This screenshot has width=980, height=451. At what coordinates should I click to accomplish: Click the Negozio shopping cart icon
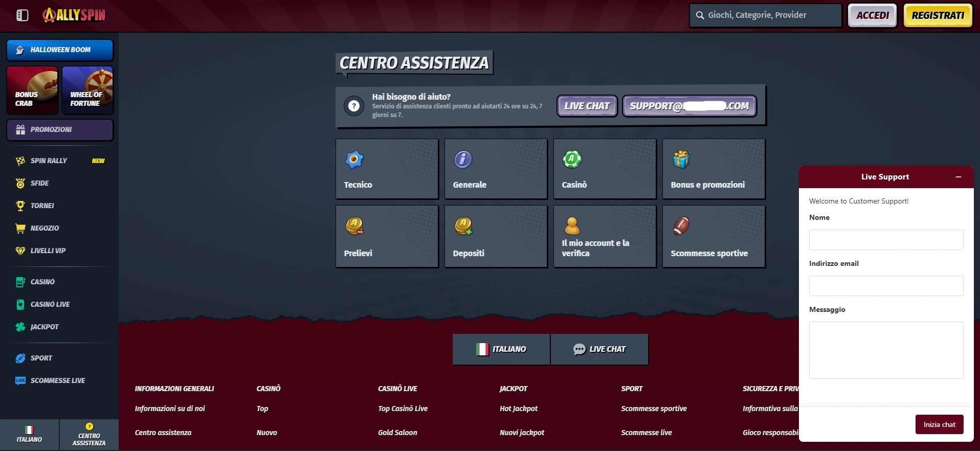[x=20, y=228]
